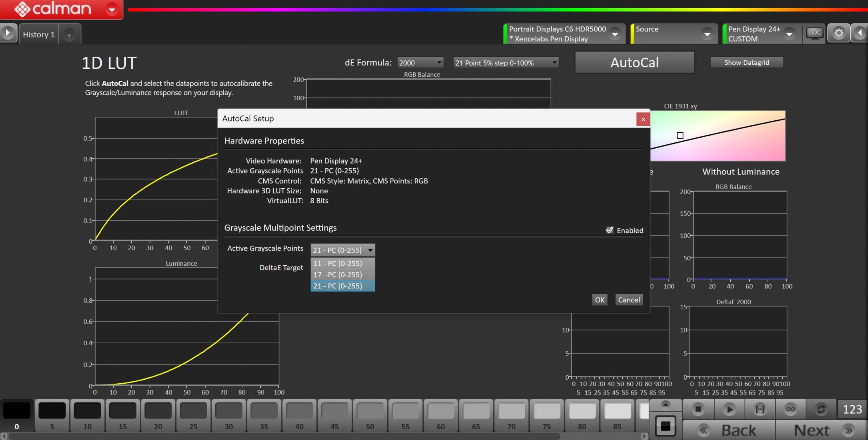Select the 85 percent gray patch
The width and height of the screenshot is (868, 440).
click(x=617, y=416)
